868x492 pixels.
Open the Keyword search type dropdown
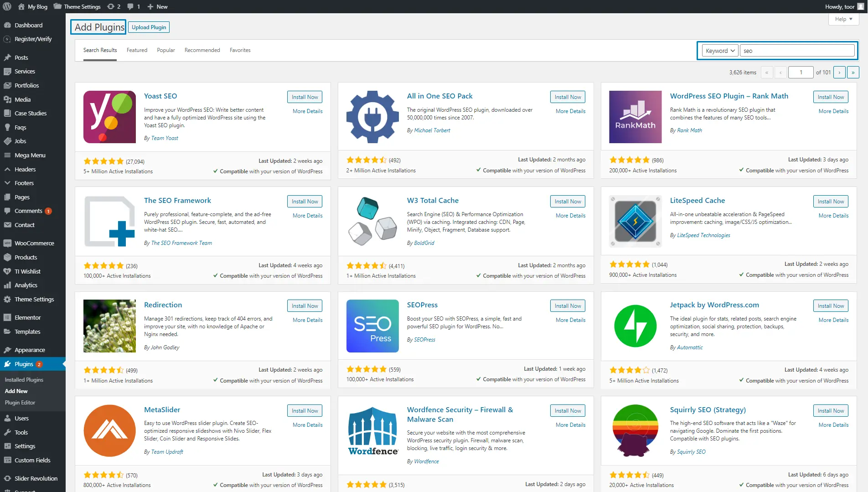click(x=720, y=51)
